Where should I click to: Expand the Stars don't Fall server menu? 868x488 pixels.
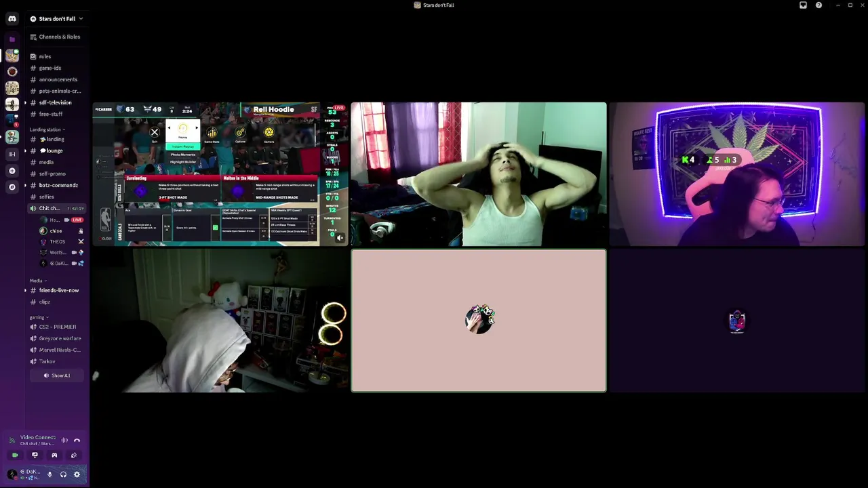click(x=56, y=19)
